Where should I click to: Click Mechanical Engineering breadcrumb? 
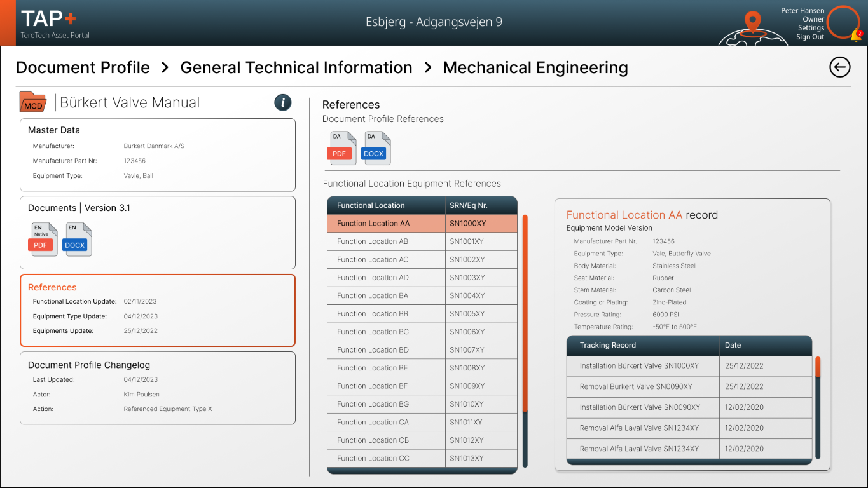(535, 67)
